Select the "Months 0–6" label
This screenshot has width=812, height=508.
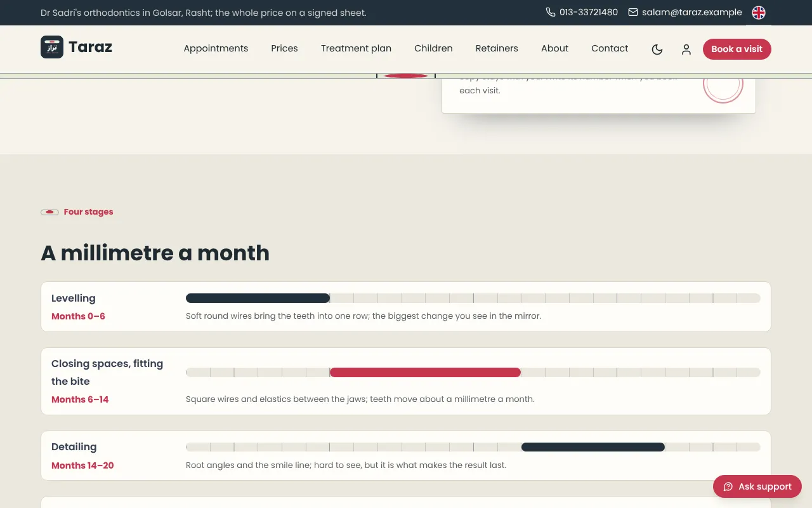point(78,316)
